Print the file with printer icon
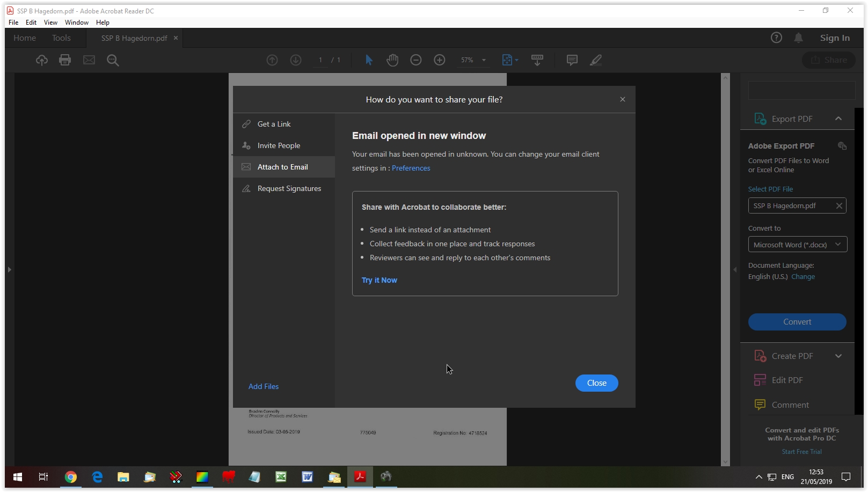This screenshot has width=868, height=492. point(65,60)
